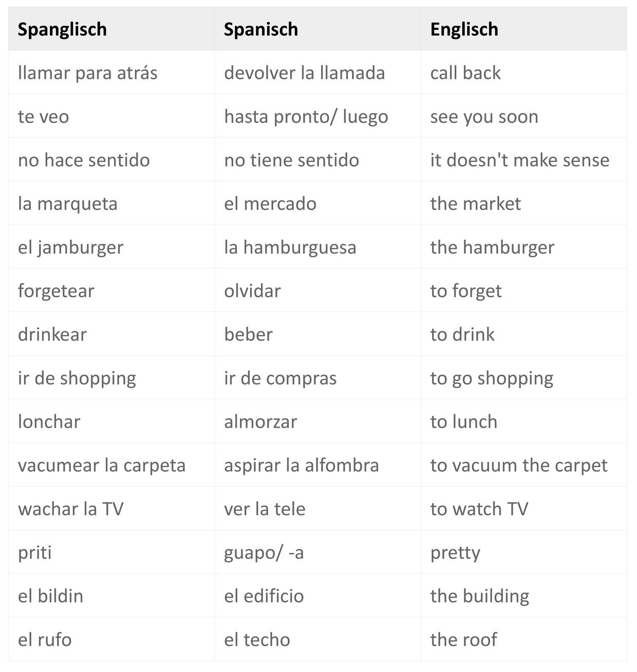
Task: Select the 'ir de compras' cell
Action: (x=280, y=378)
